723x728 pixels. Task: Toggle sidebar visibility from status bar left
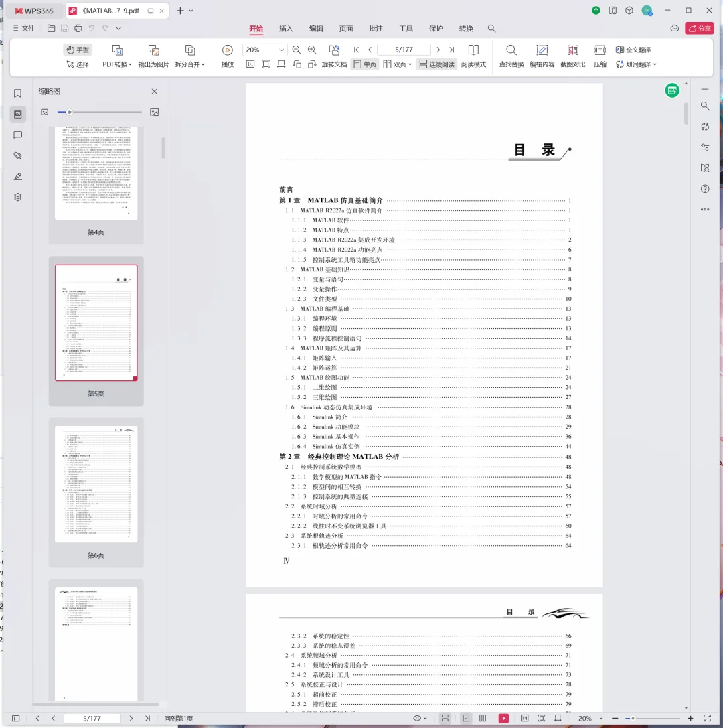(16, 718)
